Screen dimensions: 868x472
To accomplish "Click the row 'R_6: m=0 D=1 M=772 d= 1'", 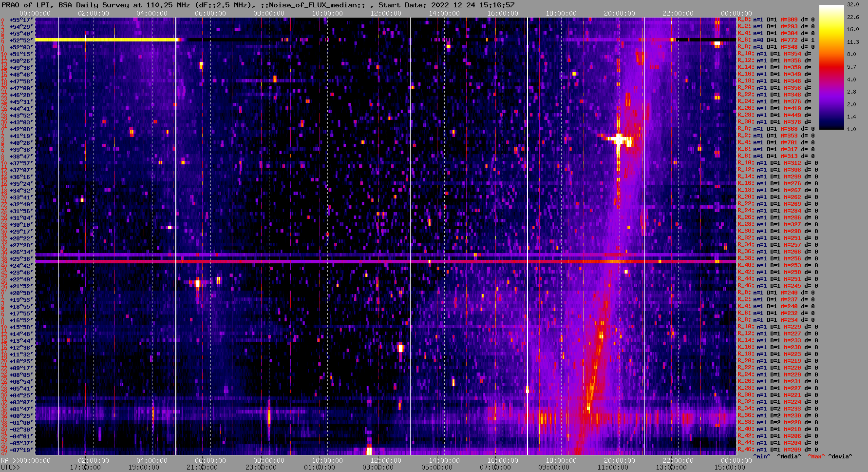I will [x=776, y=40].
